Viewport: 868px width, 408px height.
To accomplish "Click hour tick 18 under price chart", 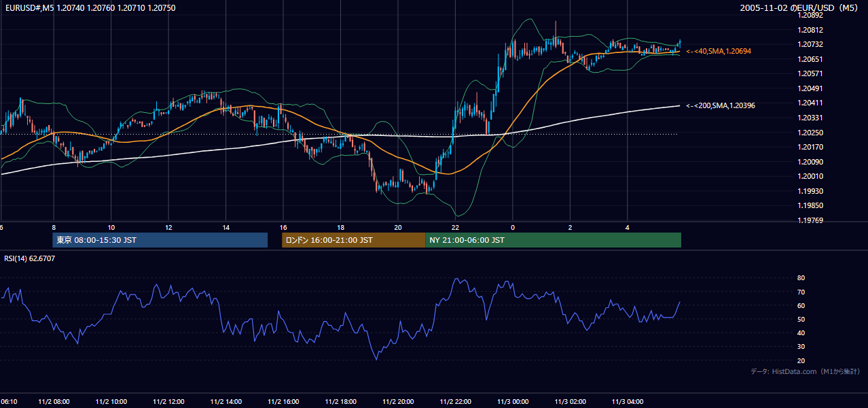I will (340, 227).
